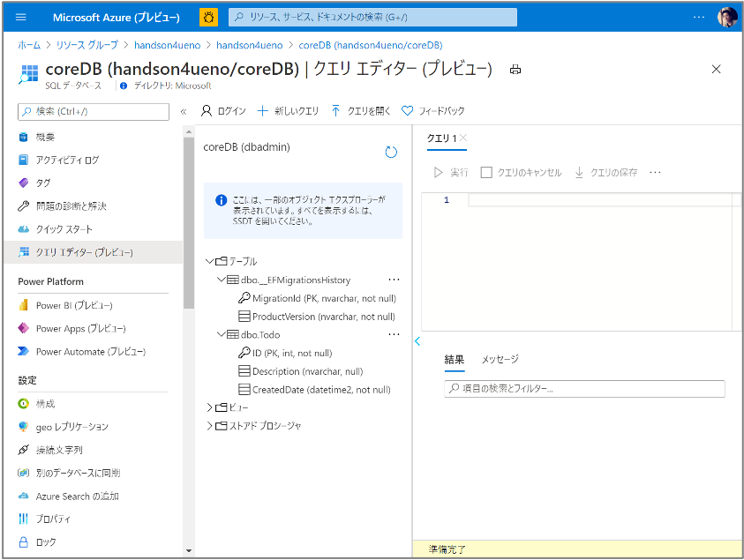Click the bug report icon in header
Viewport: 744px width, 560px height.
point(208,18)
